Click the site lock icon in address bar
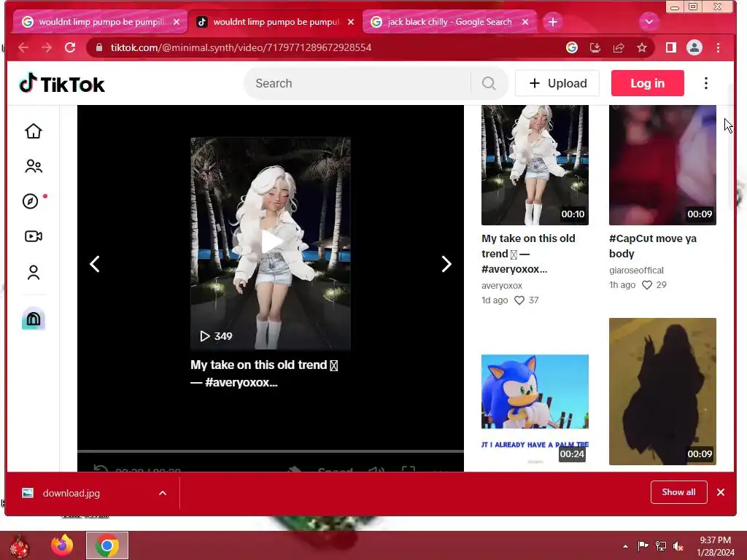747x560 pixels. point(99,47)
